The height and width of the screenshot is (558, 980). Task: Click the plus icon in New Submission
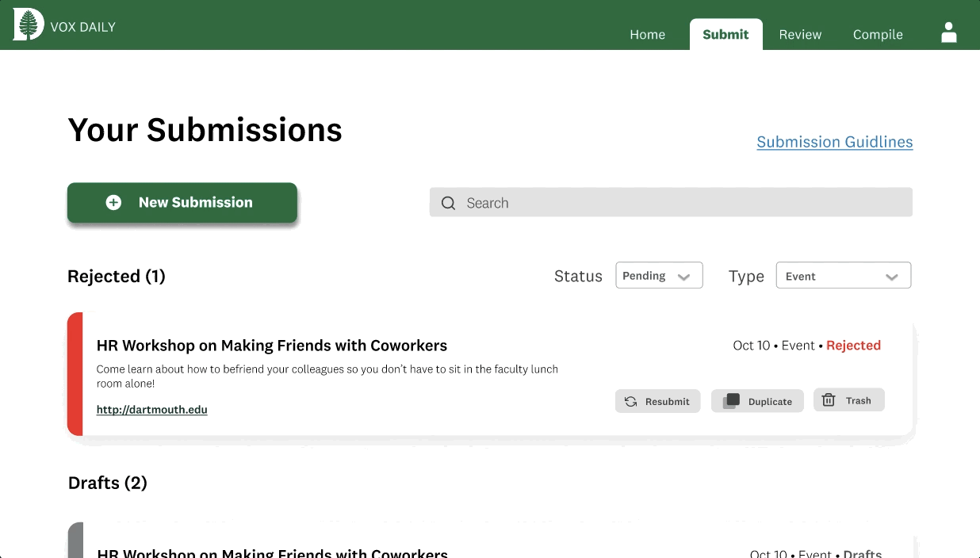click(113, 203)
